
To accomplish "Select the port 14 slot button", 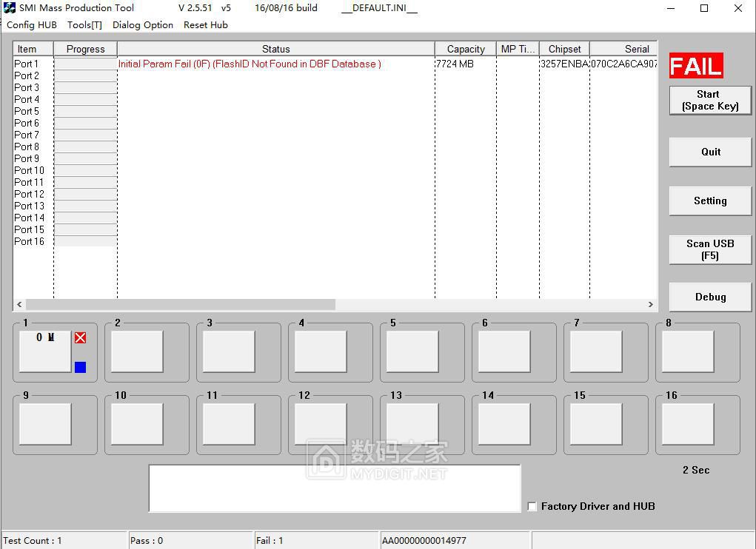I will (x=504, y=424).
